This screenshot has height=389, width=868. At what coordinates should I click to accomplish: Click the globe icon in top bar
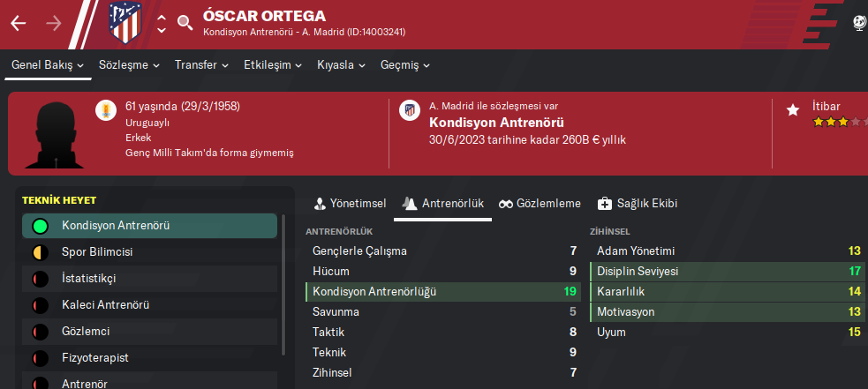(x=859, y=23)
